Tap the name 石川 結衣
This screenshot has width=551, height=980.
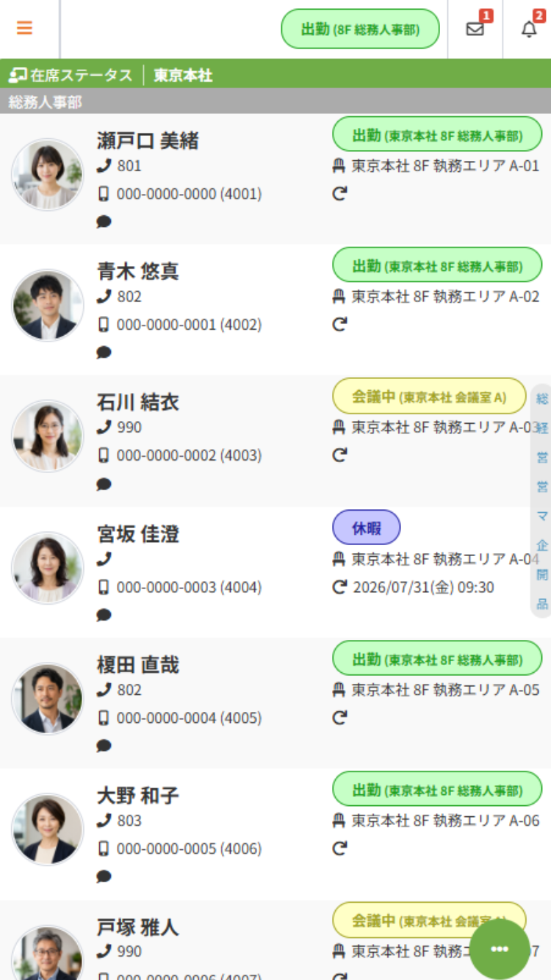point(138,402)
